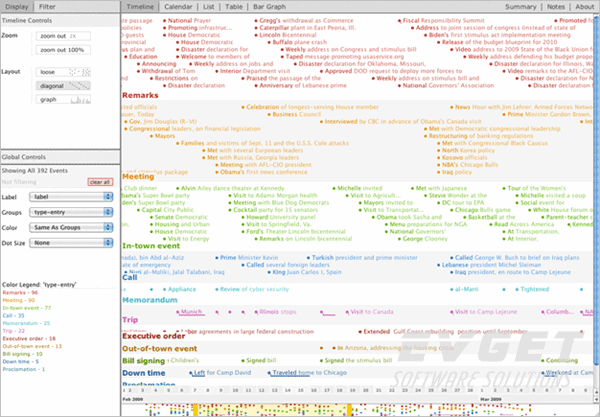This screenshot has height=417, width=600.
Task: Select Signed the stimulus bill event
Action: click(x=356, y=360)
